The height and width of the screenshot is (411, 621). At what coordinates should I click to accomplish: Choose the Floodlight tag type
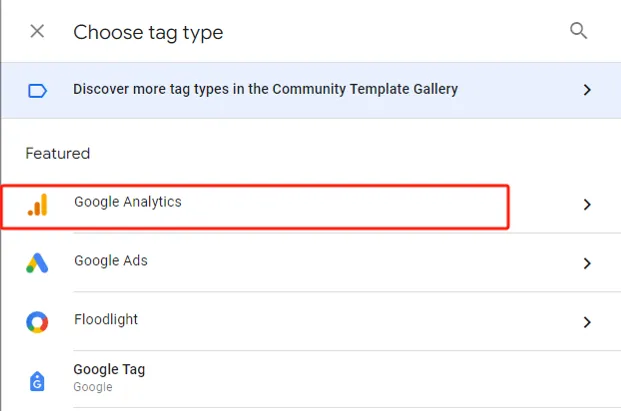click(x=106, y=319)
